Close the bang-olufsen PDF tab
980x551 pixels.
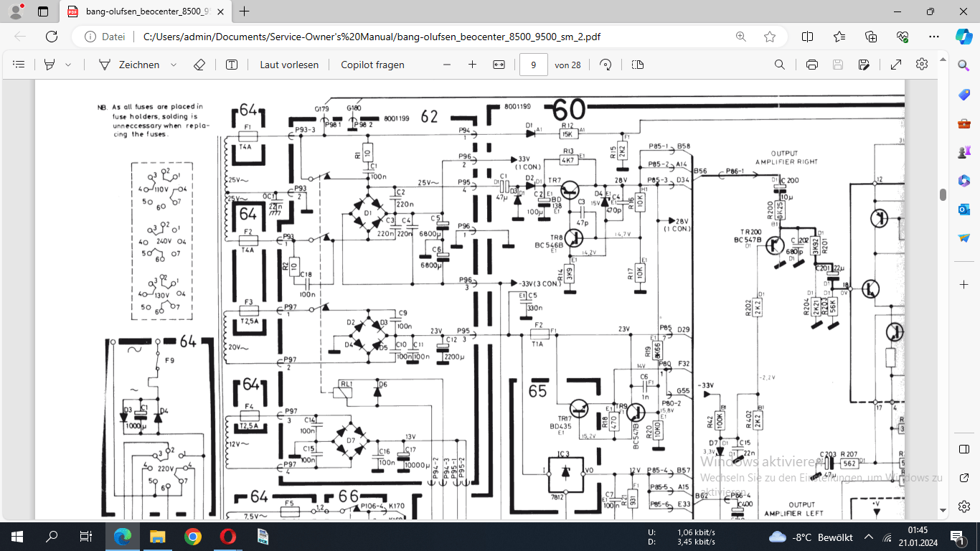tap(220, 11)
